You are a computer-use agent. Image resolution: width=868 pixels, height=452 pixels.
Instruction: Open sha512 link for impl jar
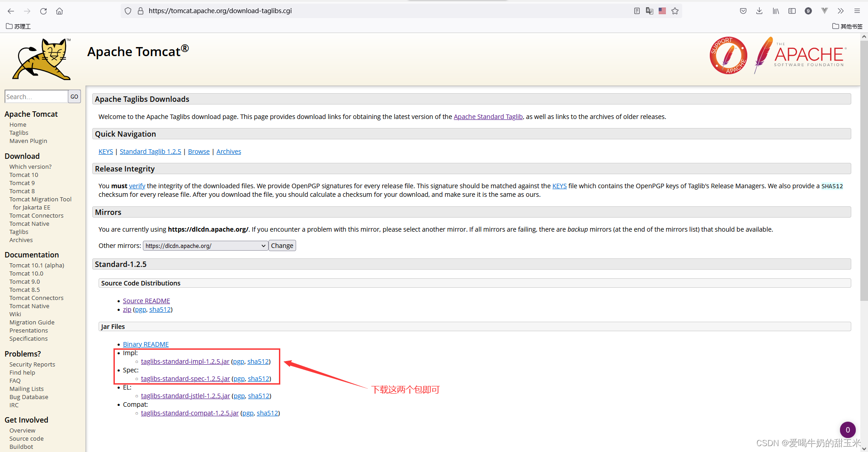258,362
